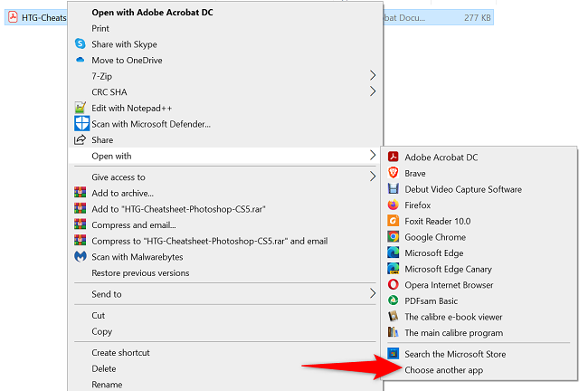Click the PDFsam Basic icon

pyautogui.click(x=393, y=300)
